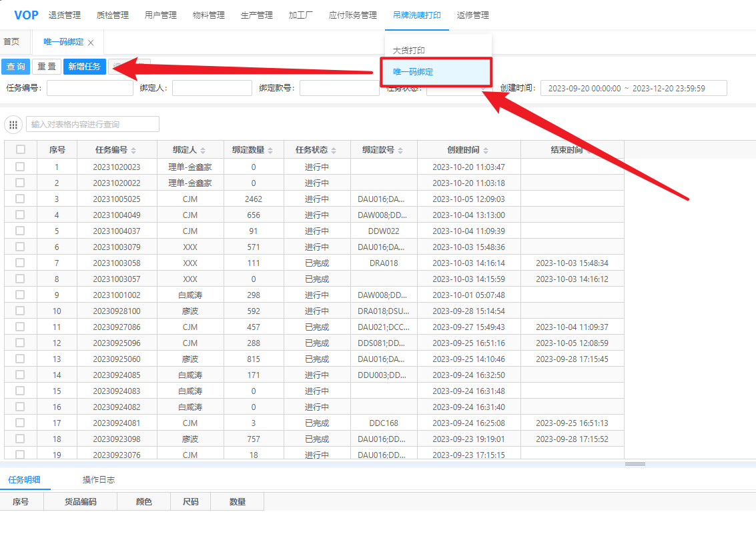Click the column settings grid icon
Screen dimensions: 756x540
[13, 125]
